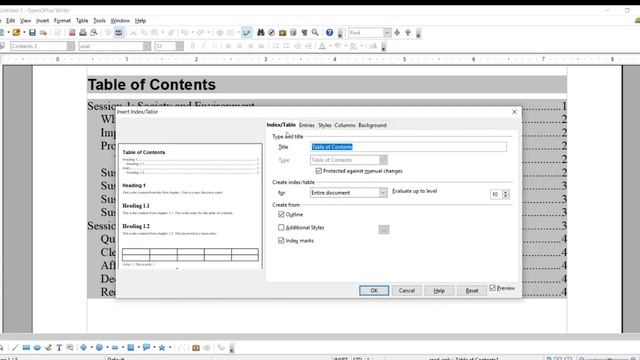Click the Save document toolbar icon
Viewport: 640px width, 360px height.
pyautogui.click(x=32, y=33)
